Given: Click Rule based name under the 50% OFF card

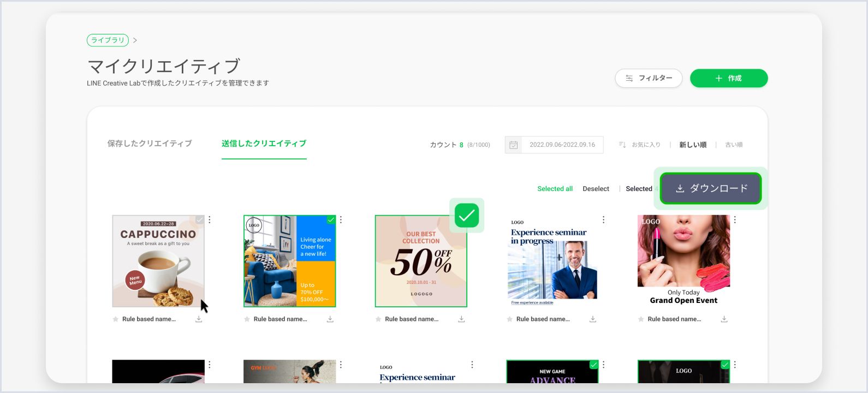Looking at the screenshot, I should pyautogui.click(x=412, y=319).
